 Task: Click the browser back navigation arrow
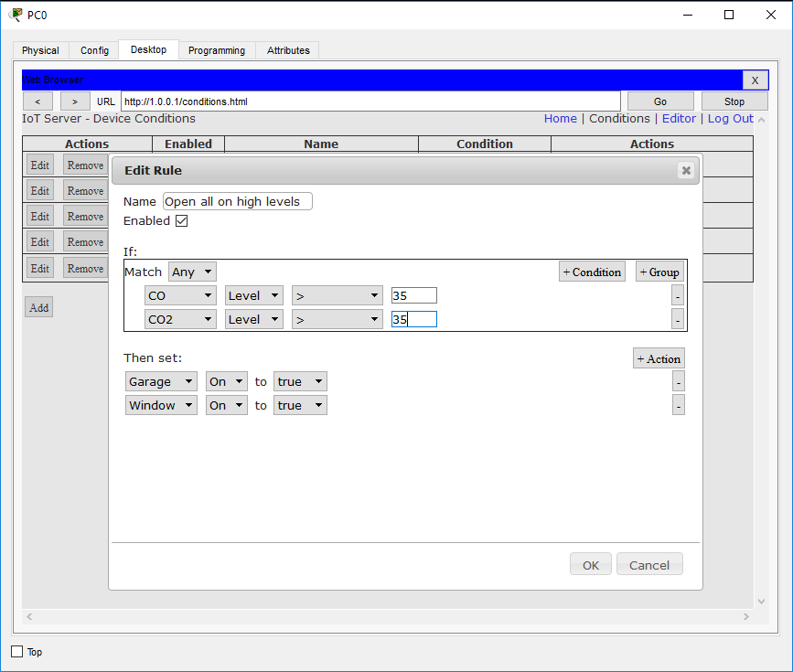(38, 101)
